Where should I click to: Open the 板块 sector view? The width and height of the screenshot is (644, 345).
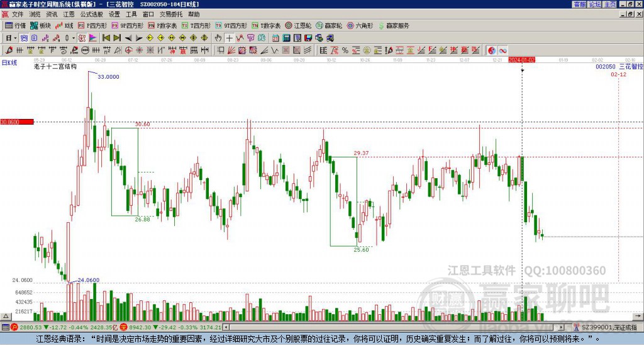click(x=40, y=25)
